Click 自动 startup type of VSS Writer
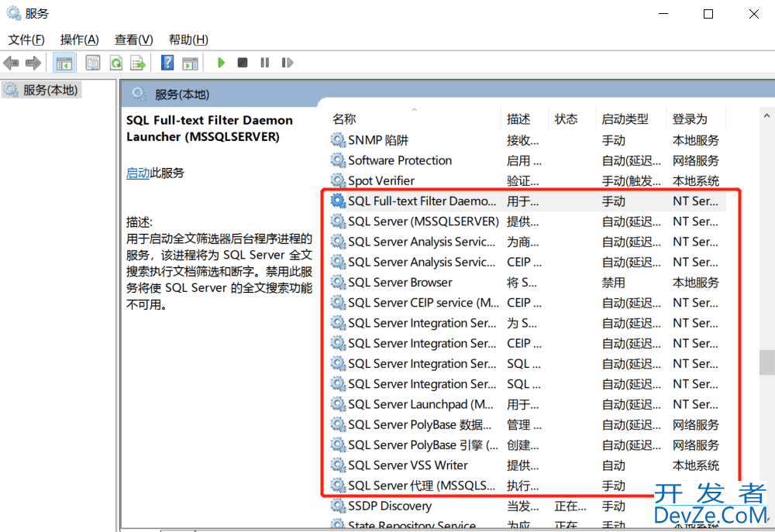The height and width of the screenshot is (532, 775). (x=613, y=465)
